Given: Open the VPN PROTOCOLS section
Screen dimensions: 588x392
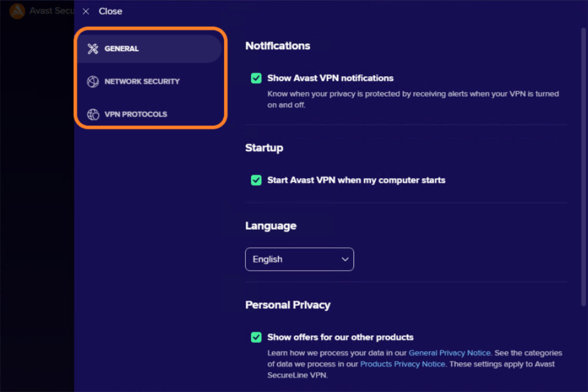Looking at the screenshot, I should tap(135, 114).
